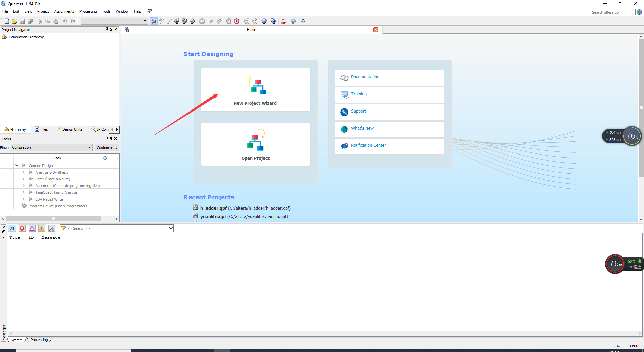Toggle the warning messages filter
The width and height of the screenshot is (644, 352).
42,228
